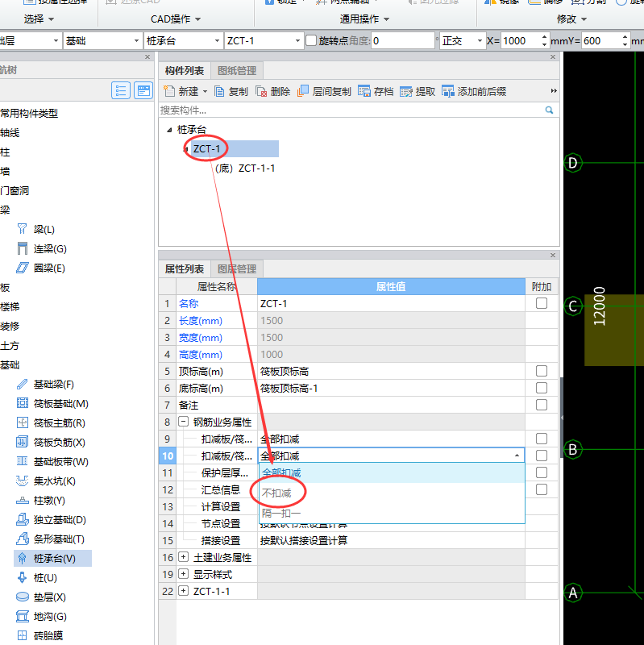Switch to 图纸管理 tab in component panel
This screenshot has width=644, height=645.
pos(237,71)
